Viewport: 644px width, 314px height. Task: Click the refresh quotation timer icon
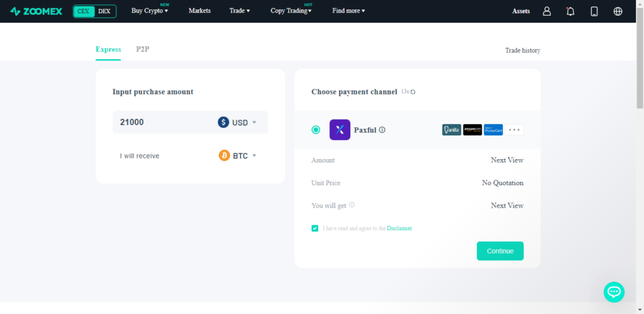413,92
